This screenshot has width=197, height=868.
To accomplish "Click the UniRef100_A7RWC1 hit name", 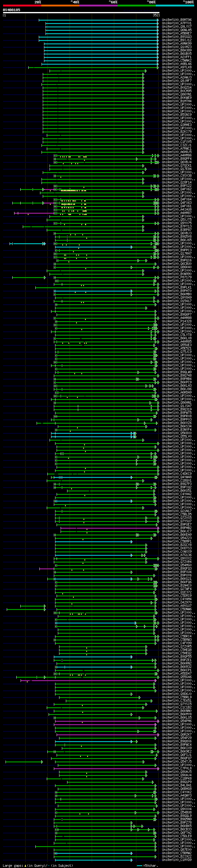I will coord(176,149).
